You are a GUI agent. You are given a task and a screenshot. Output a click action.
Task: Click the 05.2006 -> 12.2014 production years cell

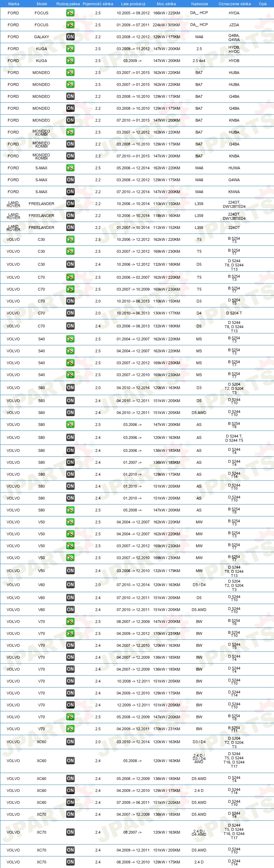click(133, 168)
